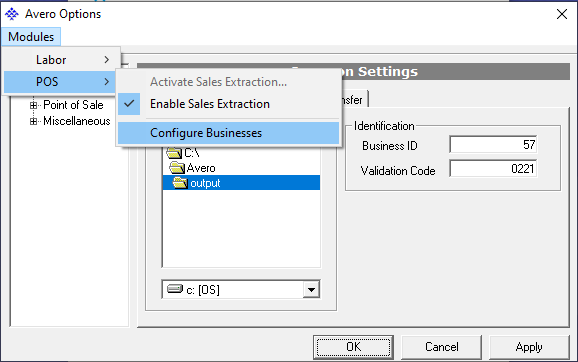Click the Avero folder icon
This screenshot has width=578, height=362.
click(177, 168)
